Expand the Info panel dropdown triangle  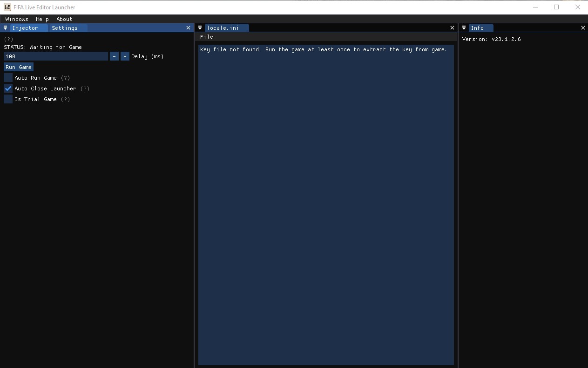[x=464, y=28]
